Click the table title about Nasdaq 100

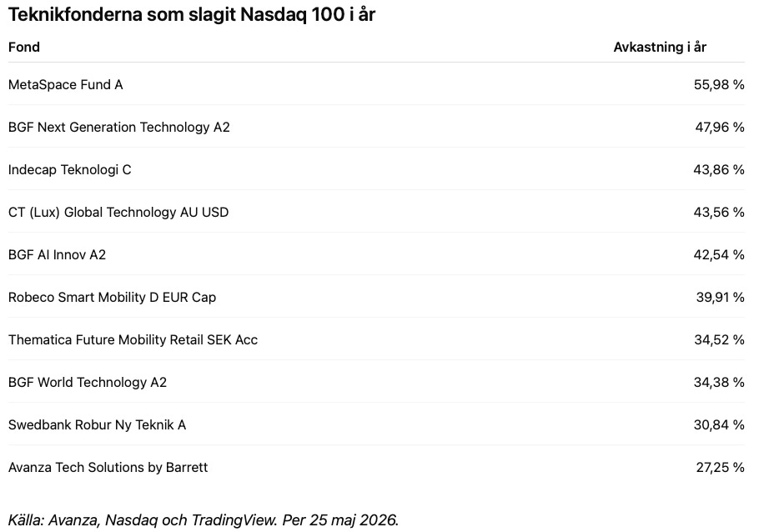(x=192, y=15)
